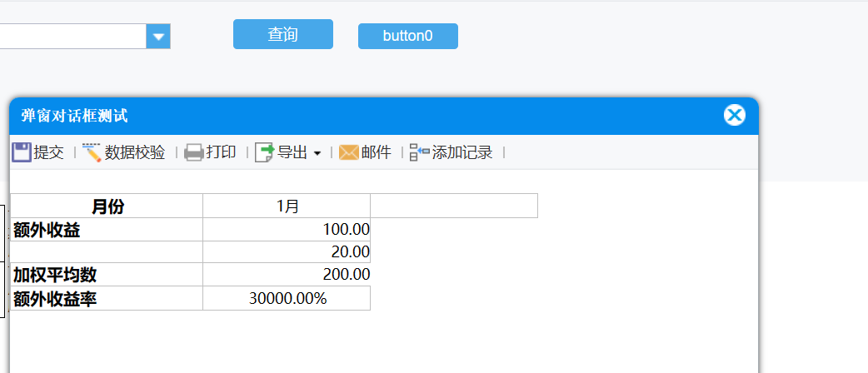
Task: Expand the combo box dropdown arrow
Action: (158, 37)
